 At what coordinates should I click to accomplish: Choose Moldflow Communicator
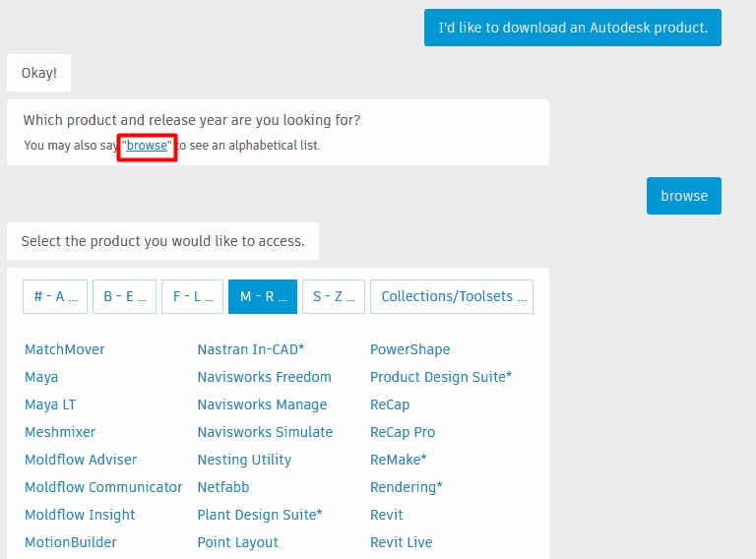click(103, 487)
